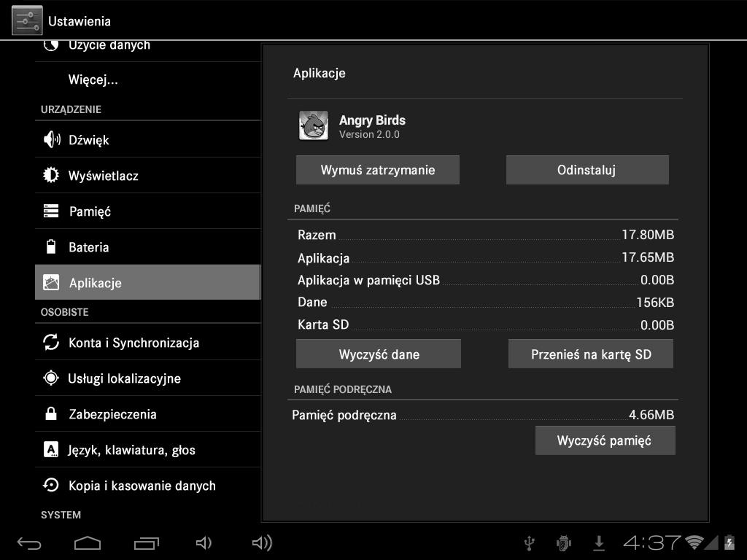Image resolution: width=747 pixels, height=560 pixels.
Task: Tap the Wi-Fi signal status icon
Action: click(x=694, y=542)
